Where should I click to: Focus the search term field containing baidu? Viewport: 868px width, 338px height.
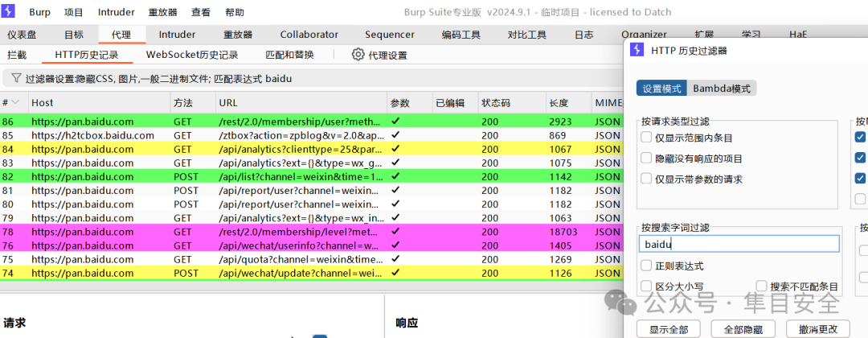tap(739, 244)
